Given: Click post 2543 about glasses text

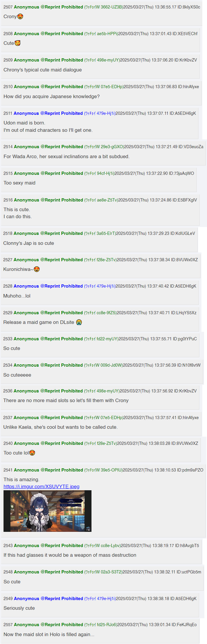Looking at the screenshot, I should [70, 555].
